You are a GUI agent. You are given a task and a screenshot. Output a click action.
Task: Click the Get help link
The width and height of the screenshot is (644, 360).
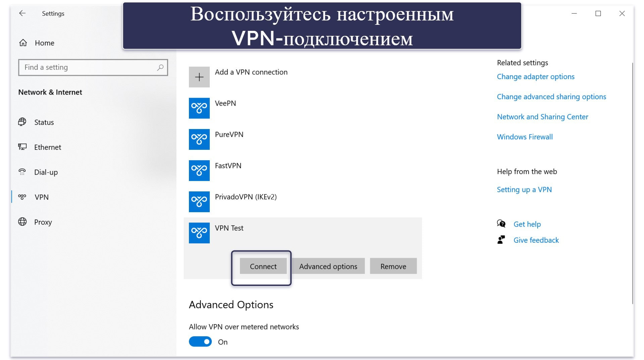(527, 224)
